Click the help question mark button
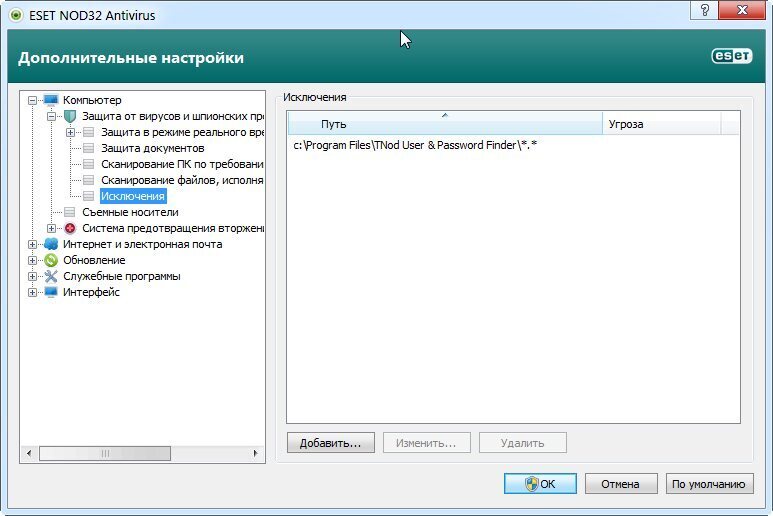This screenshot has height=516, width=773. coord(705,10)
